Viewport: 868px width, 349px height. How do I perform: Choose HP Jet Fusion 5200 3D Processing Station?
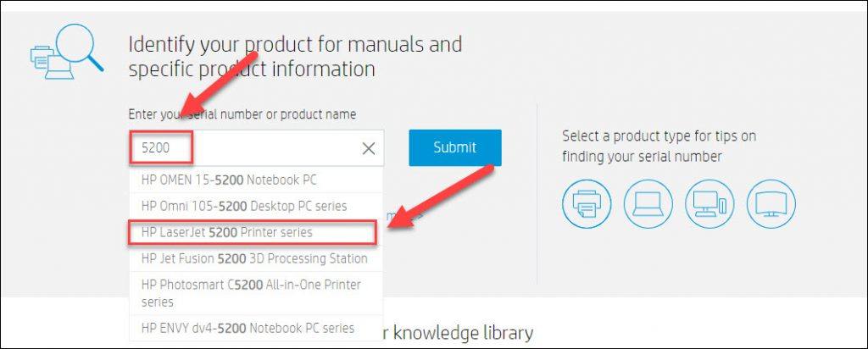pos(256,258)
